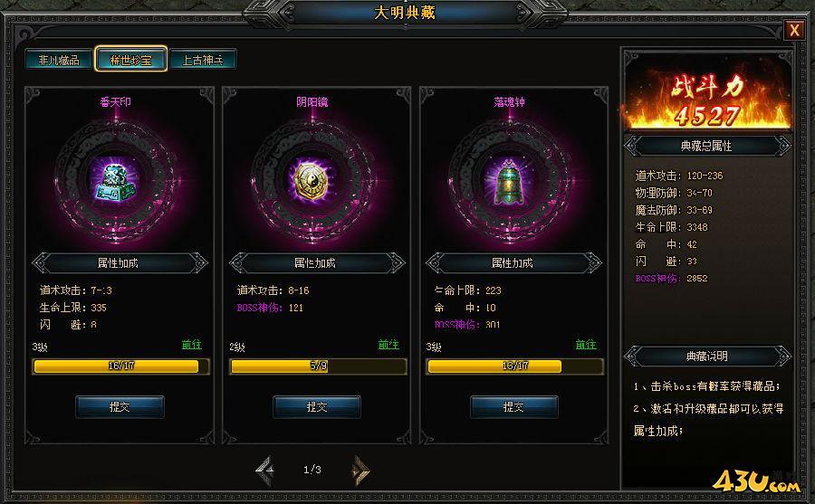The height and width of the screenshot is (504, 815).
Task: Click the 番天印 seal treasure icon
Action: click(x=116, y=181)
